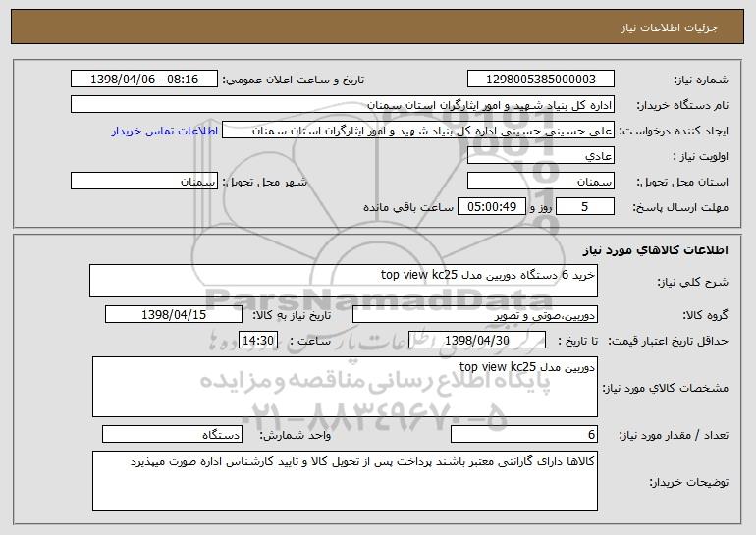Click the label ایجاد کننده درخواست

pyautogui.click(x=674, y=131)
